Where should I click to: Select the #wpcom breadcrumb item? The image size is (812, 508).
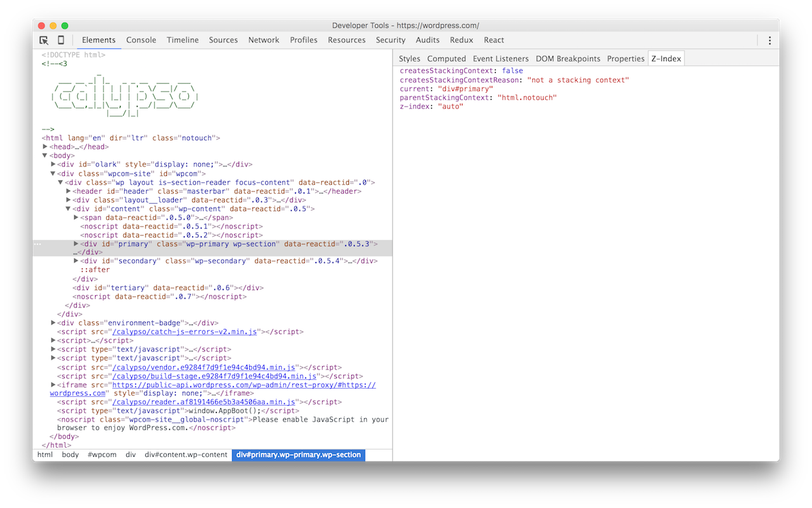coord(101,455)
